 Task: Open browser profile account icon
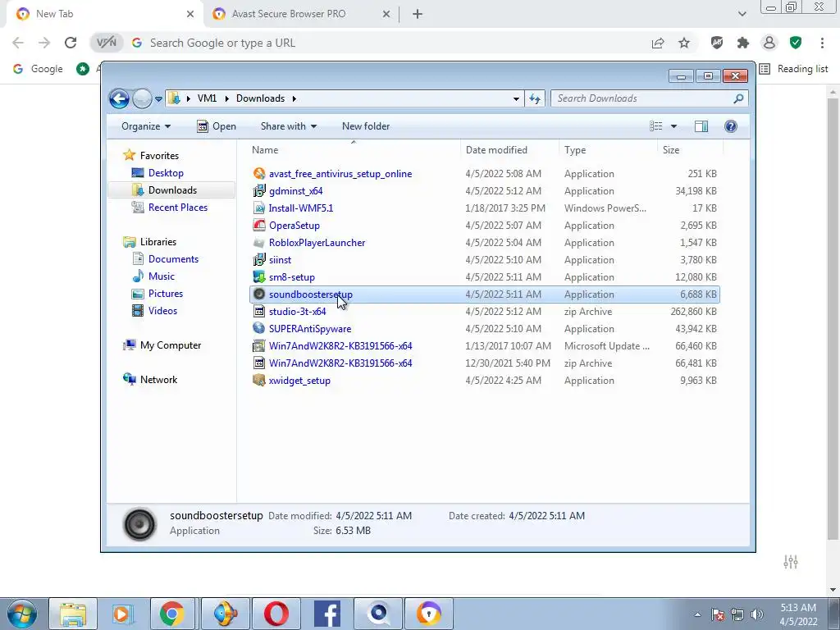pyautogui.click(x=769, y=43)
